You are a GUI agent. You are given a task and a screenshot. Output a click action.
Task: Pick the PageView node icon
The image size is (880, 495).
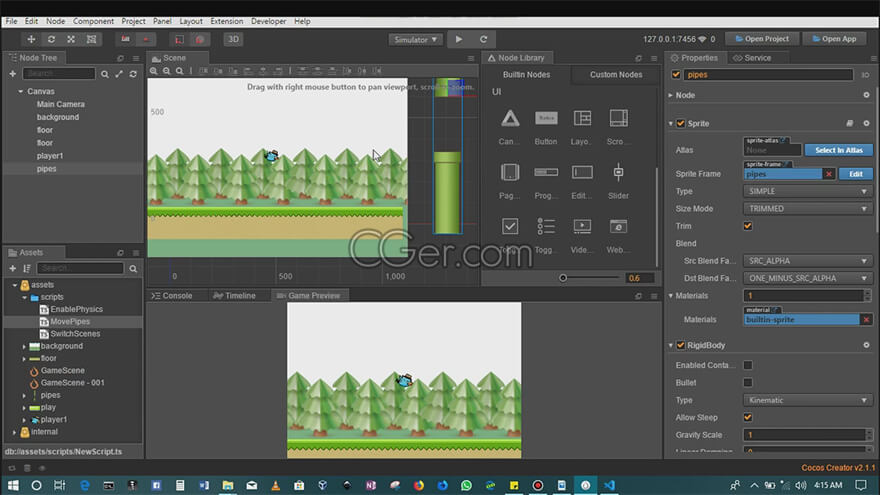(510, 172)
